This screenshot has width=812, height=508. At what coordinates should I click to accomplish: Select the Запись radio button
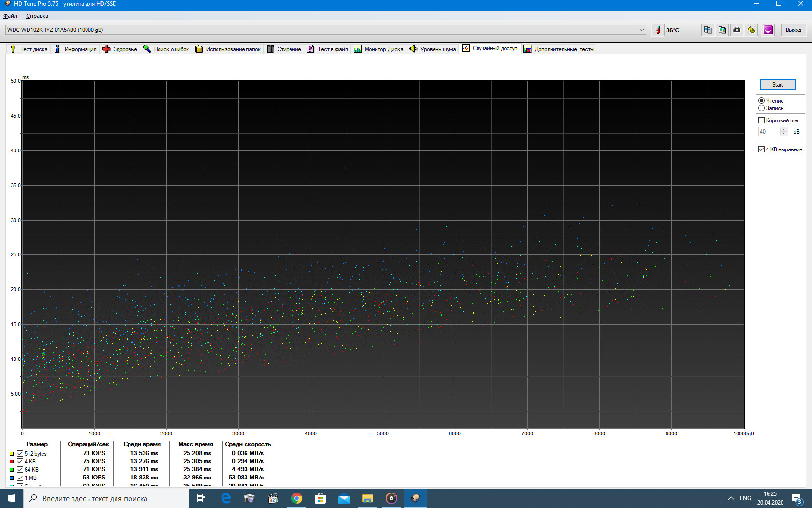pyautogui.click(x=762, y=108)
